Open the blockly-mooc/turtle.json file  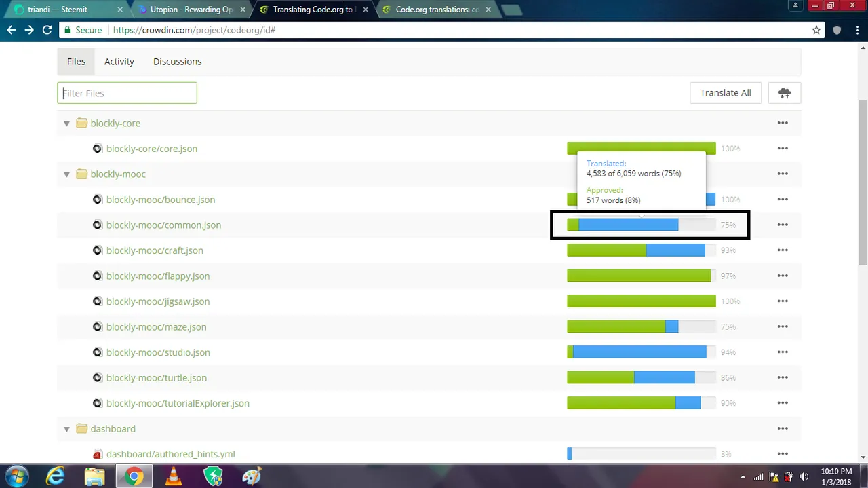point(157,378)
